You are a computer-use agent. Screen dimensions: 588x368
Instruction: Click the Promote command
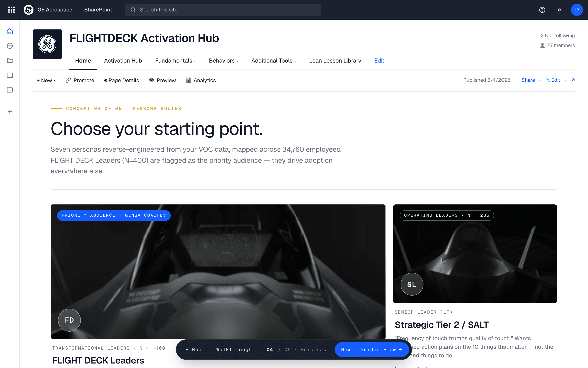pos(80,80)
